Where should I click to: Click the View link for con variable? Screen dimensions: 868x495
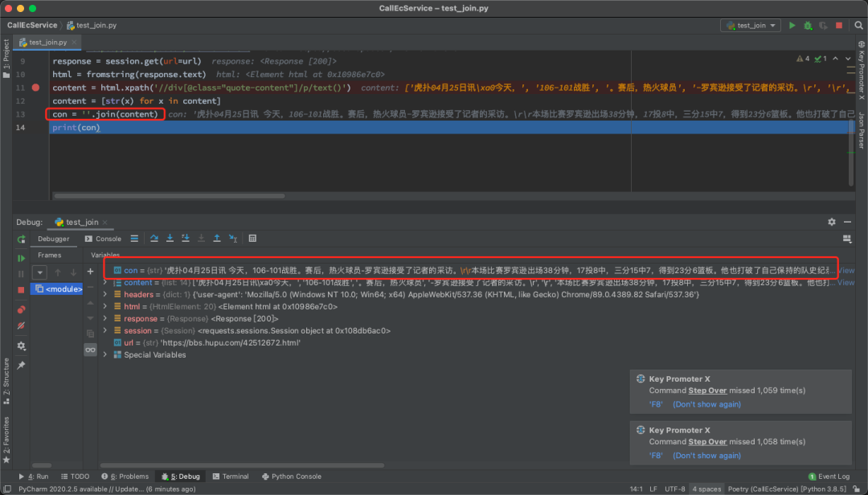tap(845, 270)
